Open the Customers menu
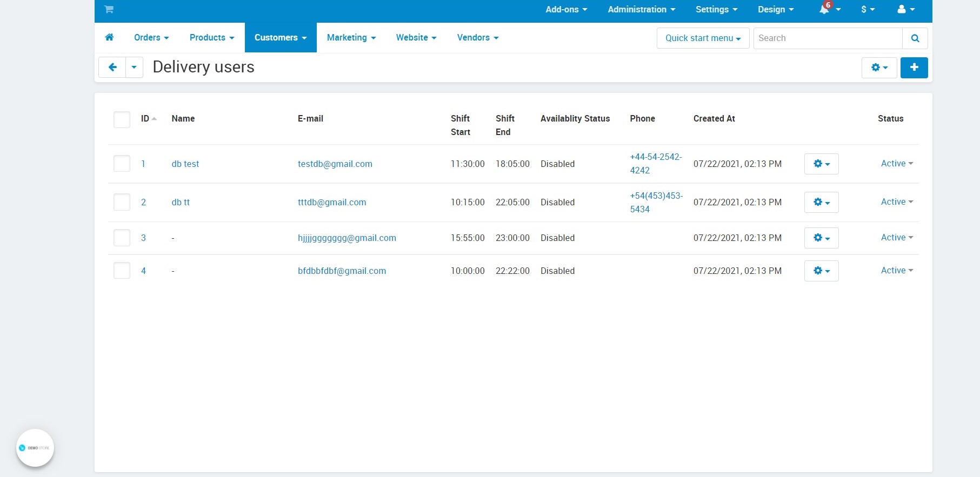Image resolution: width=980 pixels, height=477 pixels. coord(281,37)
